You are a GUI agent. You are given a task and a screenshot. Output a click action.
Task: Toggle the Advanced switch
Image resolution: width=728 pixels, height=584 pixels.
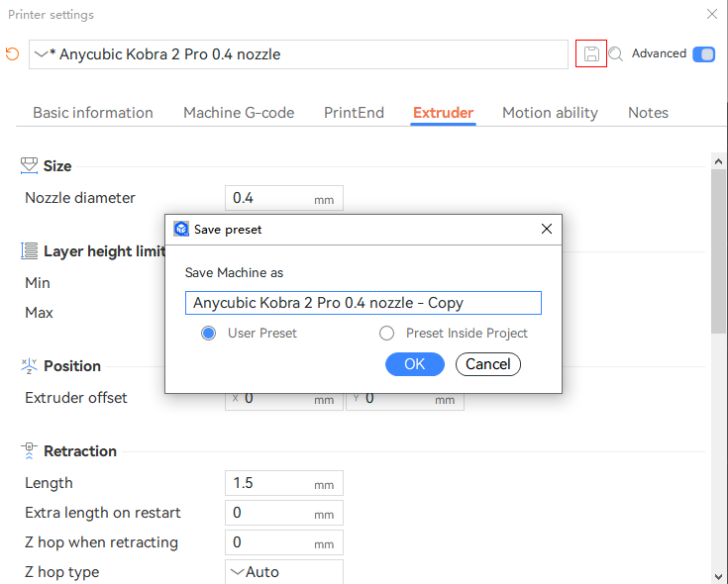704,53
